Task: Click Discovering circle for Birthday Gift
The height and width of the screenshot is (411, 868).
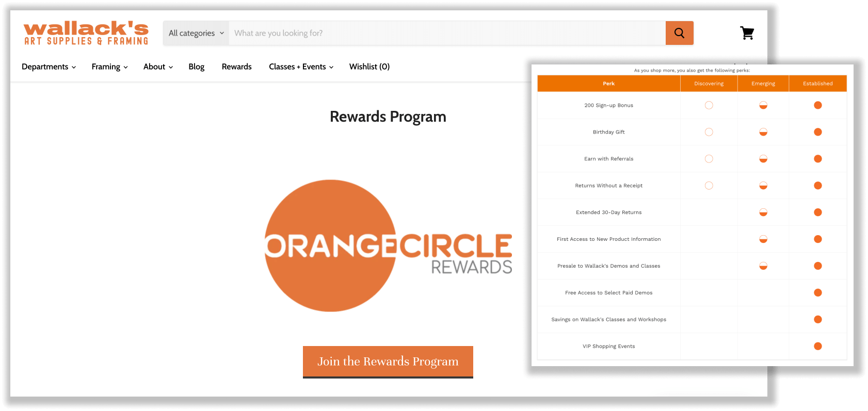Action: point(709,132)
